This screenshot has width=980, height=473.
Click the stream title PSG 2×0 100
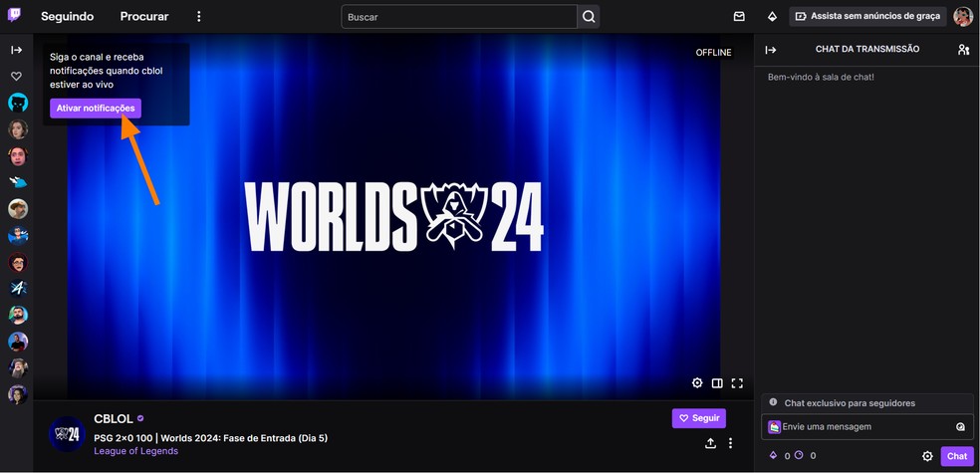pos(210,438)
